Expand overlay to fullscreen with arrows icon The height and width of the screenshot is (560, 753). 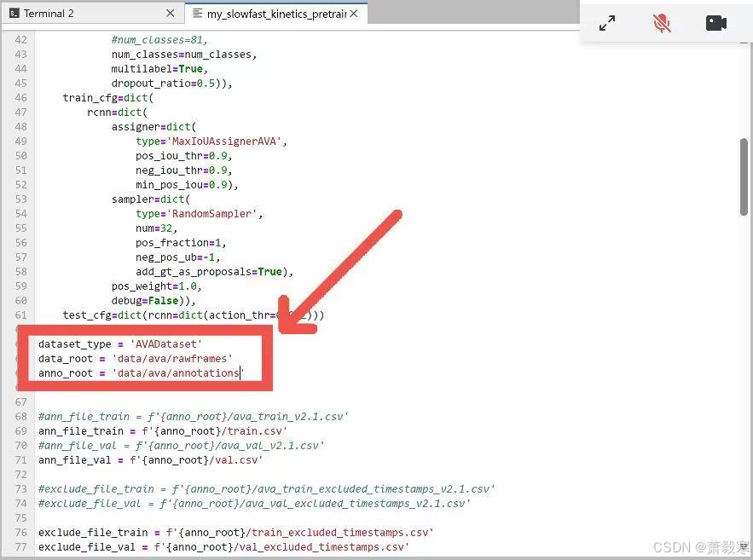coord(607,23)
